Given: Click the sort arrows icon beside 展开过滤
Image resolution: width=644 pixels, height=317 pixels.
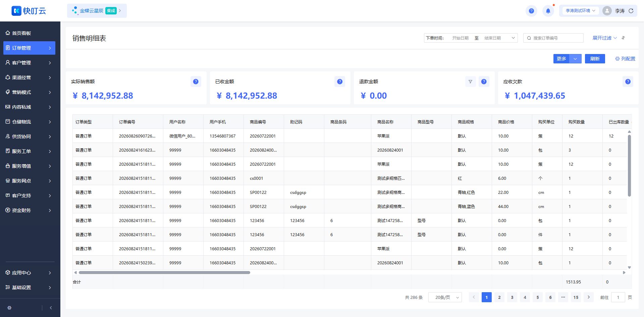Looking at the screenshot, I should 623,38.
